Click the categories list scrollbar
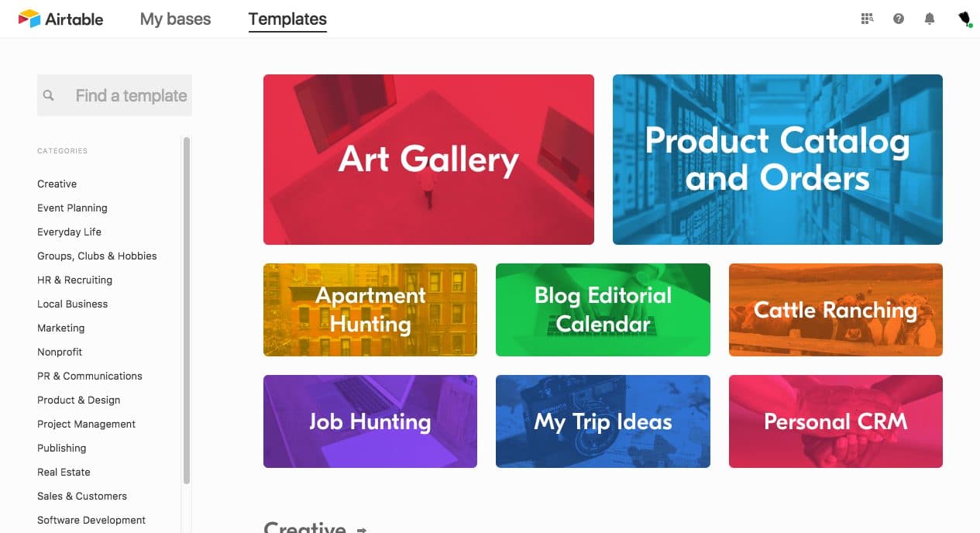The width and height of the screenshot is (980, 533). click(x=187, y=310)
